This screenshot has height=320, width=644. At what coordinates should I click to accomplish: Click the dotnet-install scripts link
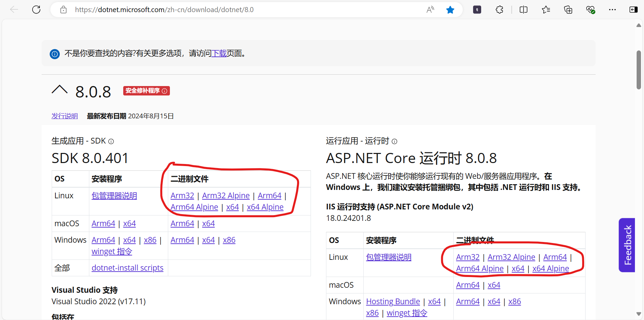(127, 268)
